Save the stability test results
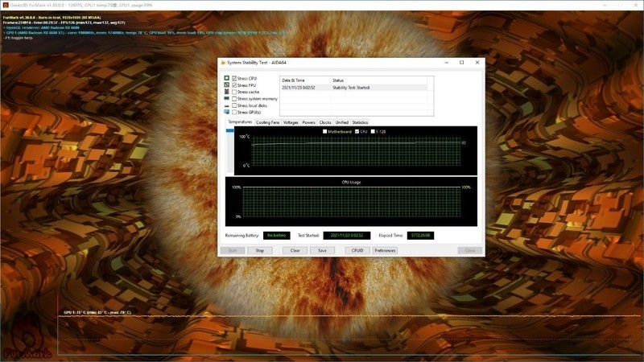This screenshot has height=362, width=644. point(323,250)
